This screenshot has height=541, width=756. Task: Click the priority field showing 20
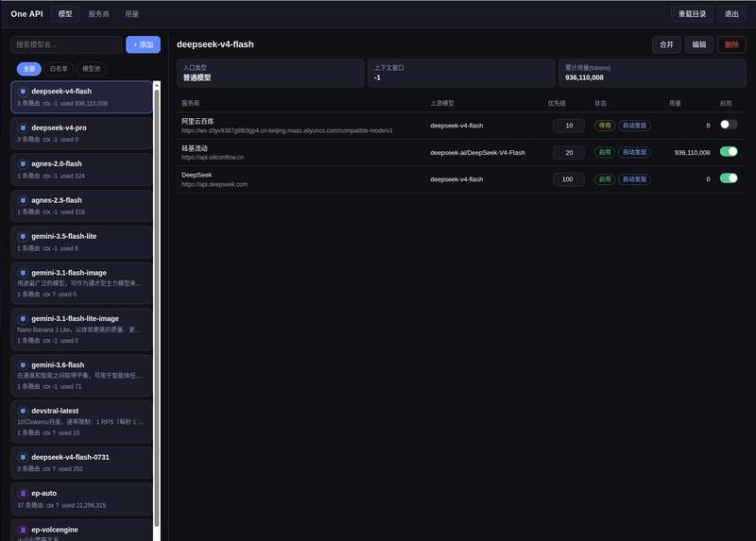569,152
